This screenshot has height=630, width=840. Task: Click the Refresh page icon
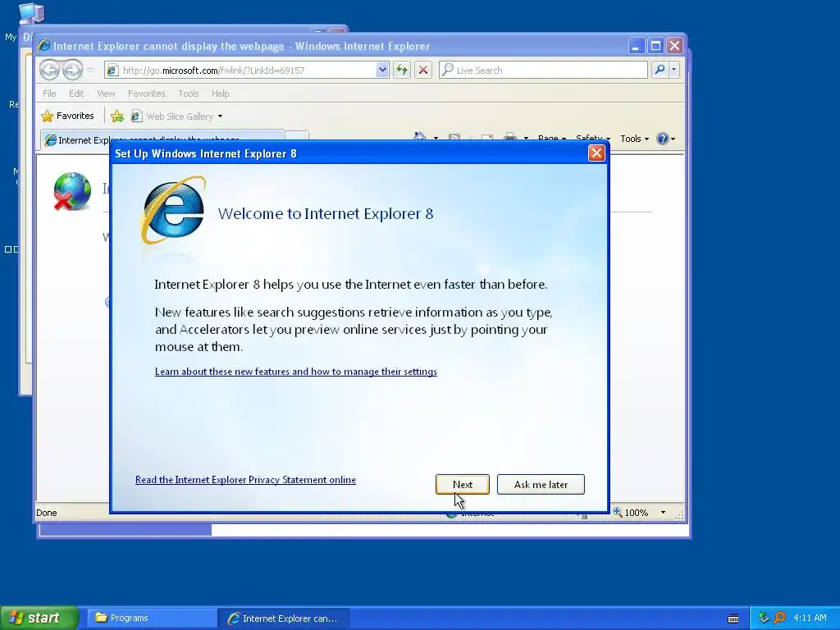(x=402, y=70)
